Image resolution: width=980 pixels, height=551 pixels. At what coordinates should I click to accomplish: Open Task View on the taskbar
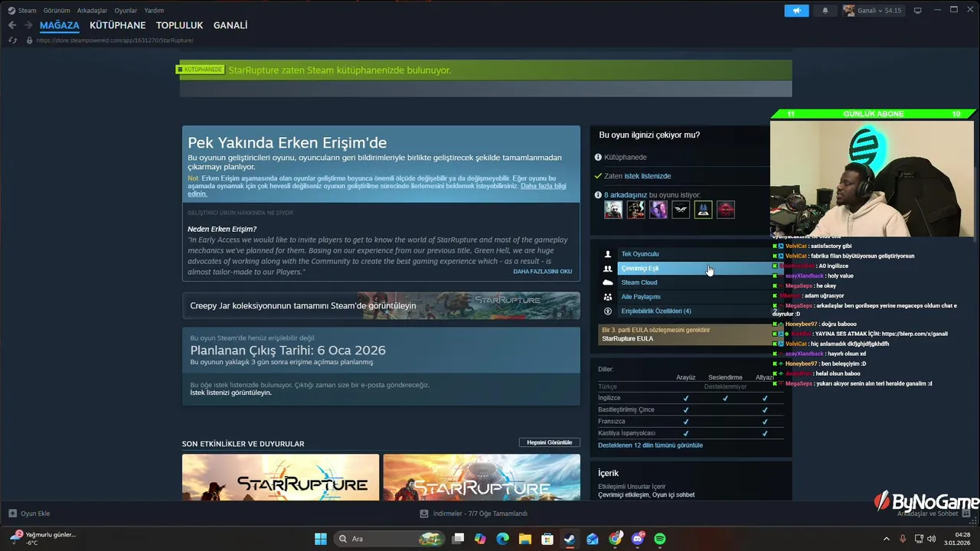[458, 539]
